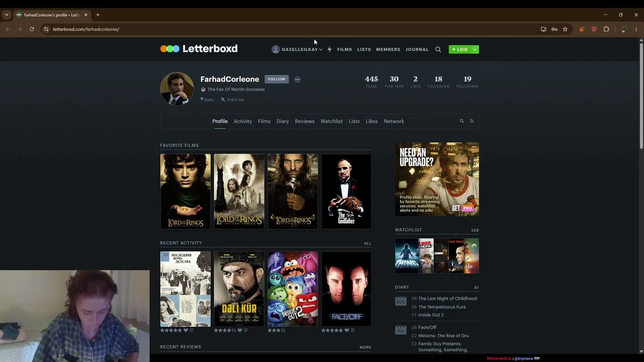644x362 pixels.
Task: Bookmark this page with the star icon
Action: pyautogui.click(x=565, y=29)
